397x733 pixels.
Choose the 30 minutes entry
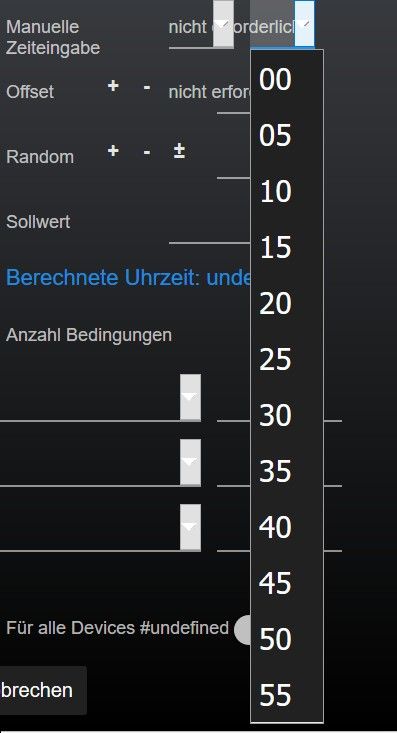pos(287,415)
